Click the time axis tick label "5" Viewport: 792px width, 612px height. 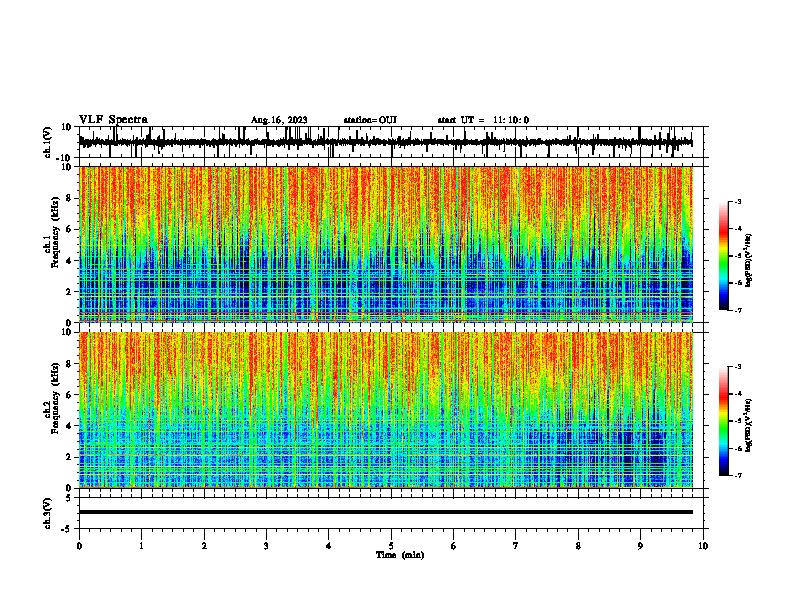coord(391,546)
